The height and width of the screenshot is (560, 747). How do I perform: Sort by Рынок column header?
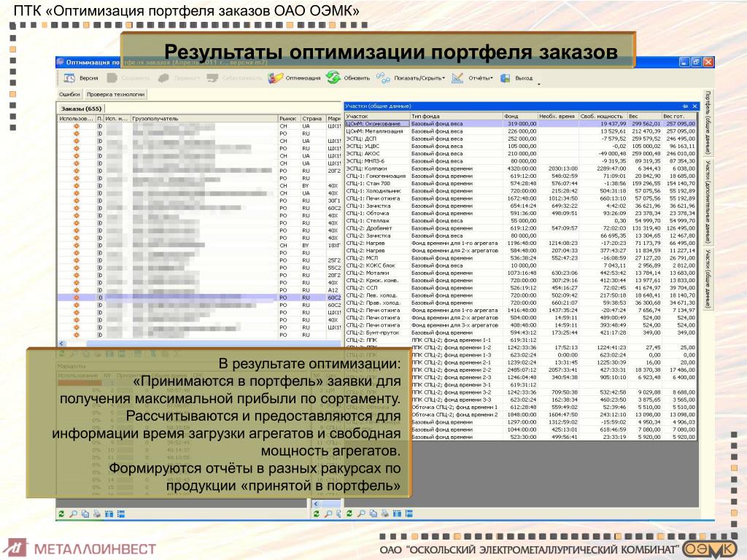288,119
